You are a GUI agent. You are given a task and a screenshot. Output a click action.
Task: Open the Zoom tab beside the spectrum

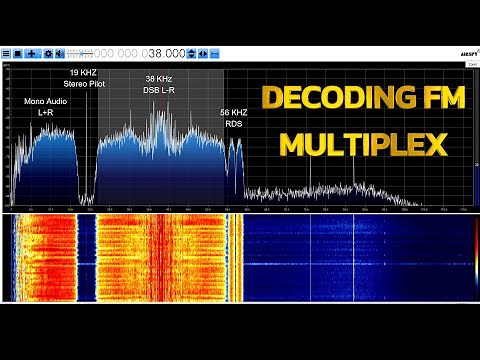point(473,64)
